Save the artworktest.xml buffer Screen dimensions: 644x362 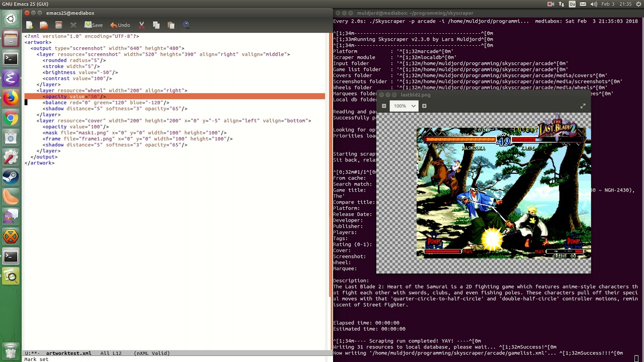coord(94,25)
